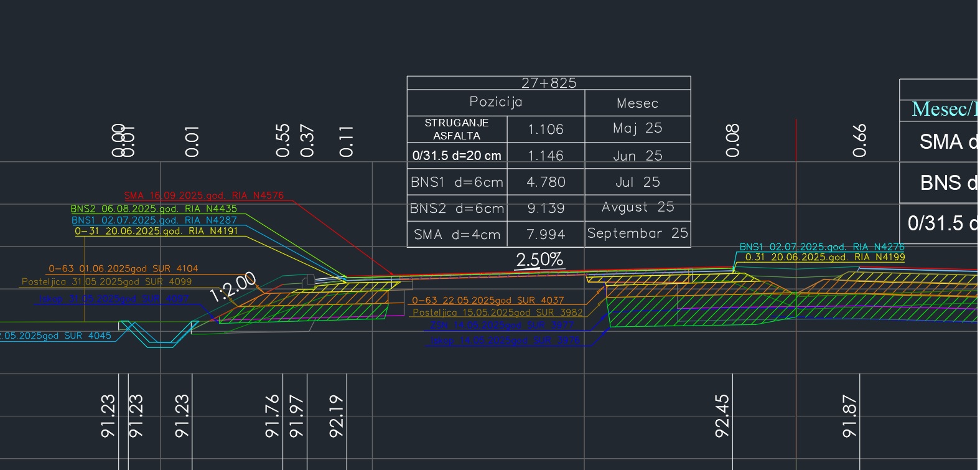This screenshot has width=980, height=470.
Task: Select the yellow '0.31 20.06.2025.god. RIA N4199' label
Action: (825, 257)
